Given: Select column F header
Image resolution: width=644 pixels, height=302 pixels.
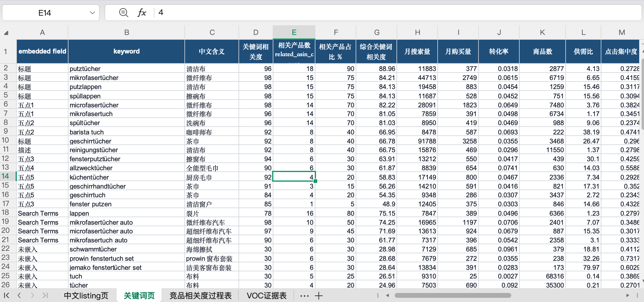Looking at the screenshot, I should [x=336, y=32].
